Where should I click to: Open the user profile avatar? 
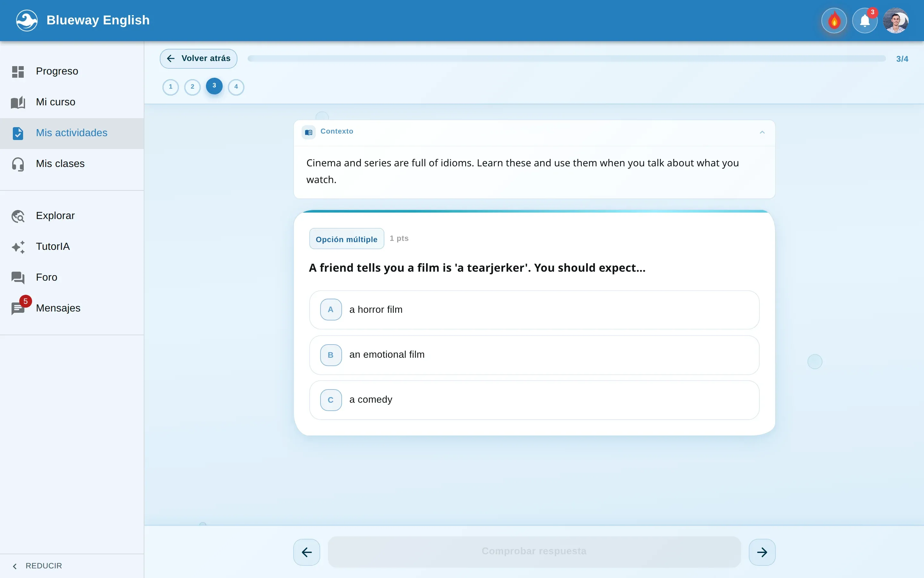pyautogui.click(x=895, y=20)
